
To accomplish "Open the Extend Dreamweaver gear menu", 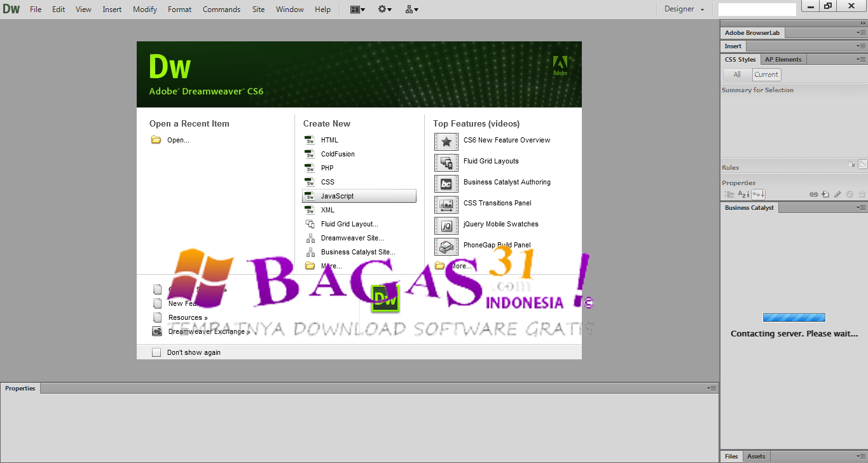I will 385,10.
